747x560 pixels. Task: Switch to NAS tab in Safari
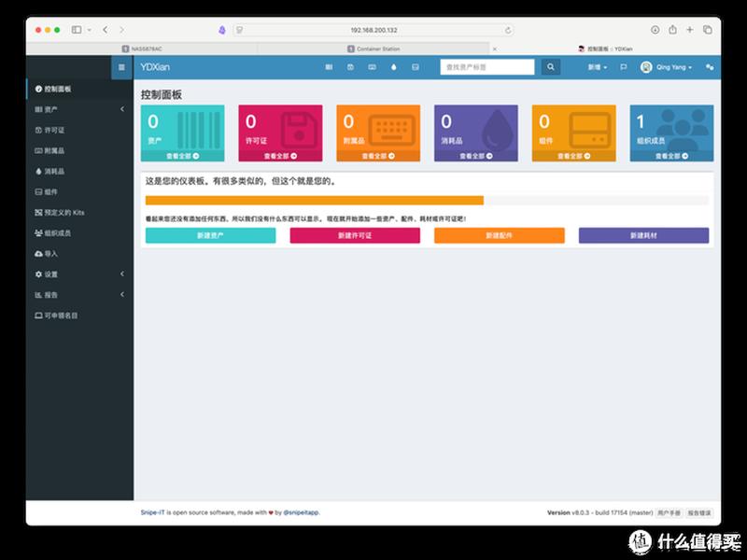[x=142, y=49]
